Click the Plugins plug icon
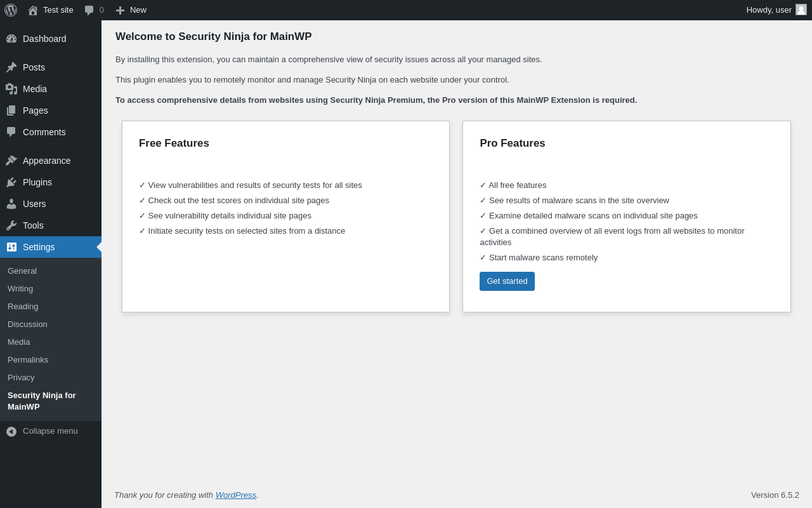The image size is (812, 508). point(11,182)
